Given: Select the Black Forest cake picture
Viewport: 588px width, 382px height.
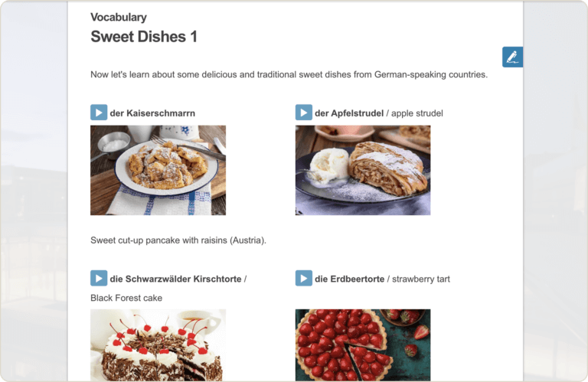Looking at the screenshot, I should (158, 344).
